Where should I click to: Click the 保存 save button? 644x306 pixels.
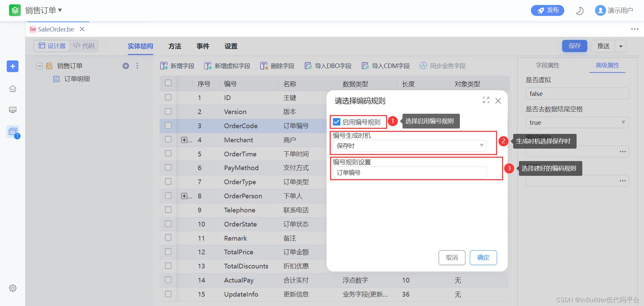coord(575,46)
